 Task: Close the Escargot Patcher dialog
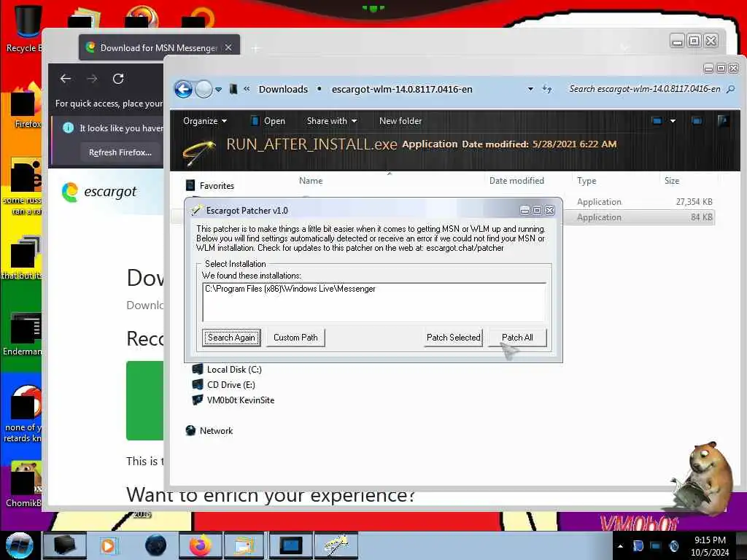tap(550, 210)
